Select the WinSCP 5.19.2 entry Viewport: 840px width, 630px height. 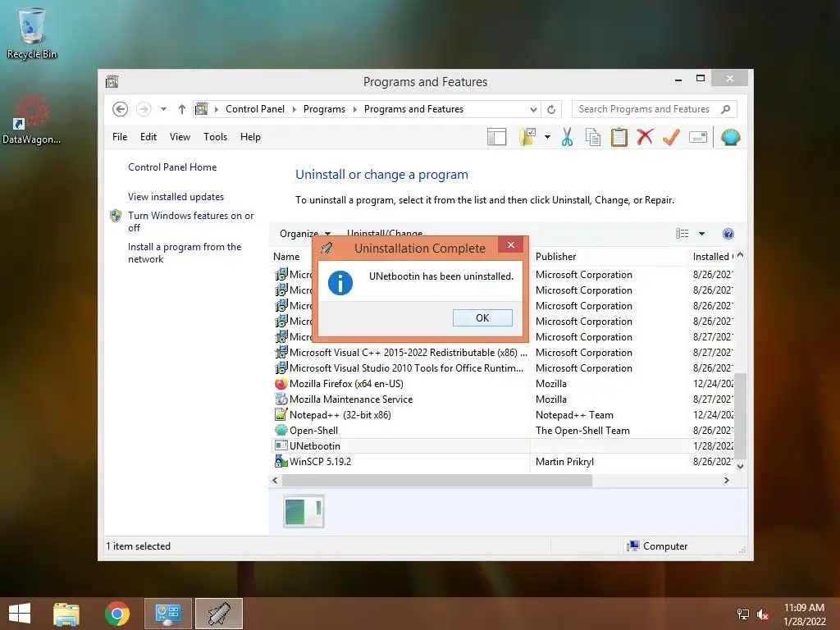(x=313, y=461)
